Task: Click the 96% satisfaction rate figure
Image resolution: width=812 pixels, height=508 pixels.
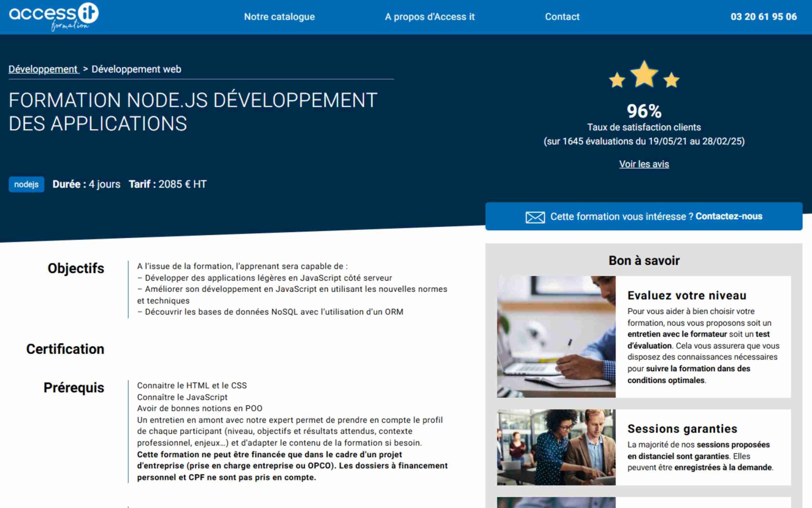Action: [644, 111]
